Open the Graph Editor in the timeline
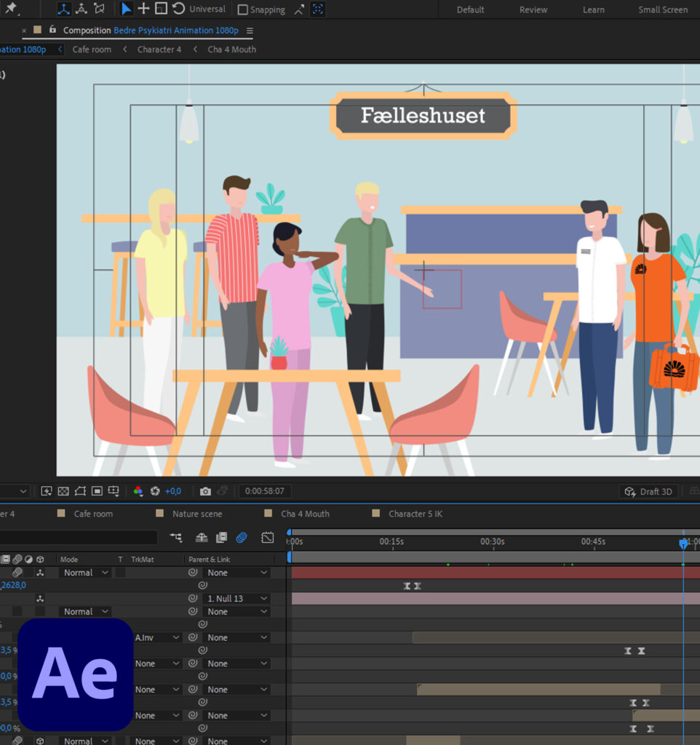700x745 pixels. [x=267, y=538]
